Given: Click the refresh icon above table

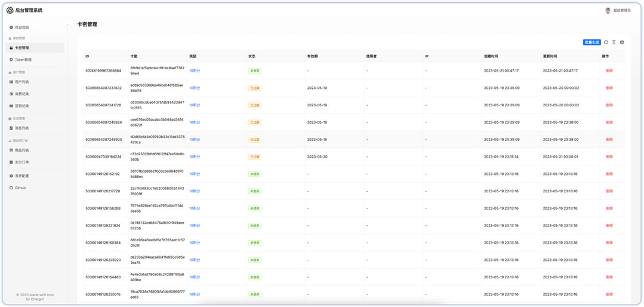Looking at the screenshot, I should tap(606, 42).
